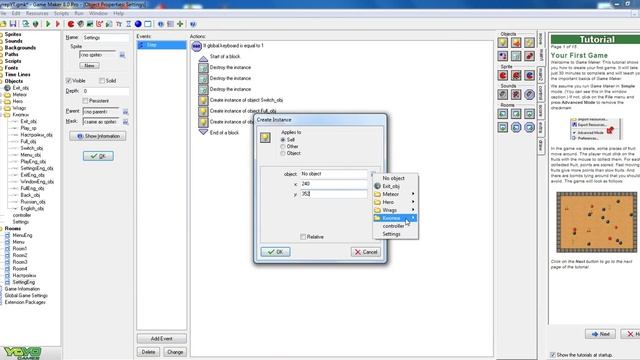Viewport: 640px width, 360px height.
Task: Select Check Sound action icon
Action: click(x=529, y=95)
